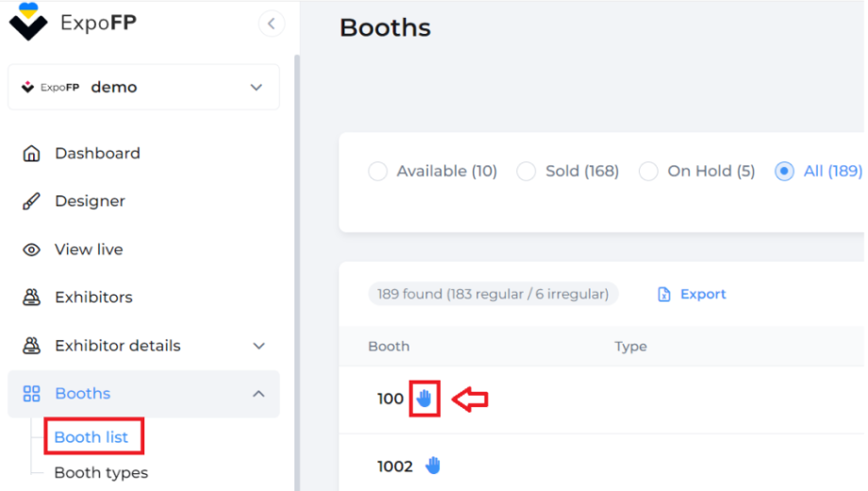
Task: Click the Booths grid icon
Action: (x=31, y=394)
